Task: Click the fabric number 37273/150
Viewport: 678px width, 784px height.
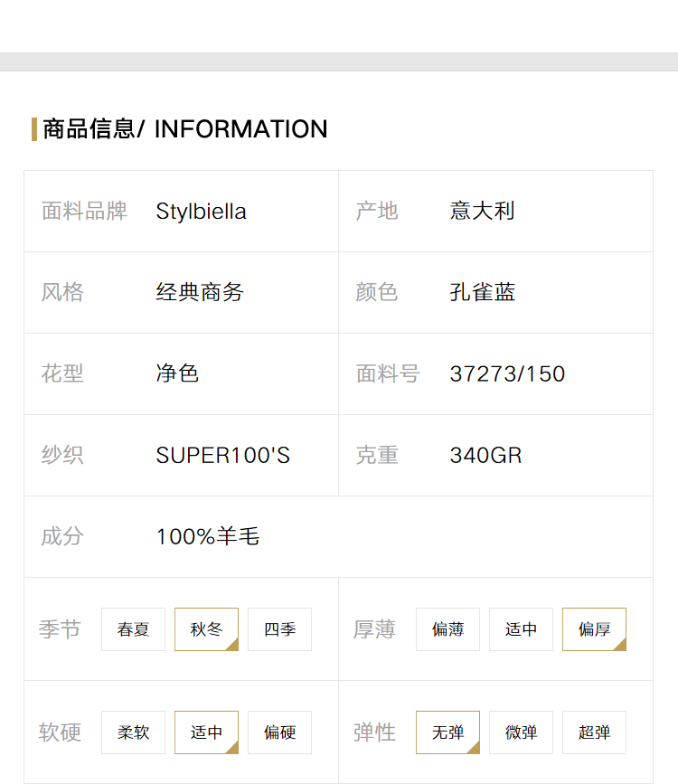Action: [x=507, y=374]
